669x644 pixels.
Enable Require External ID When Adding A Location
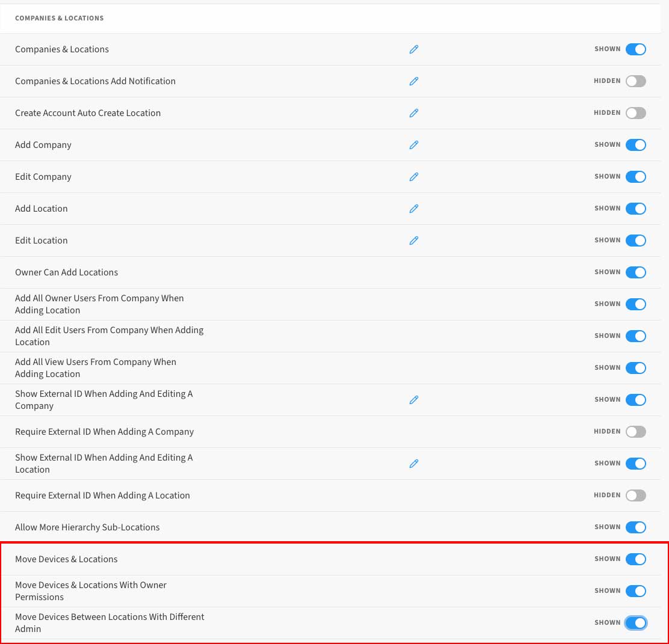635,495
